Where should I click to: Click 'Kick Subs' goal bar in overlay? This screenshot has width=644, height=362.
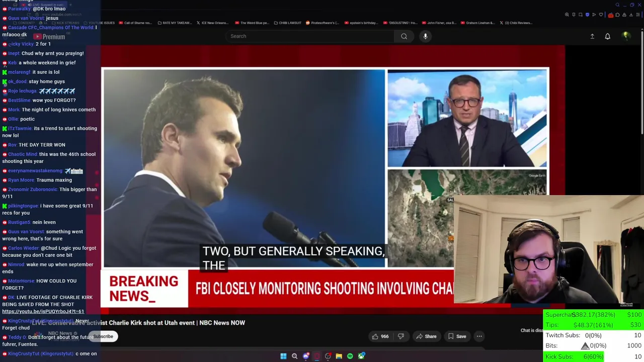pos(594,356)
